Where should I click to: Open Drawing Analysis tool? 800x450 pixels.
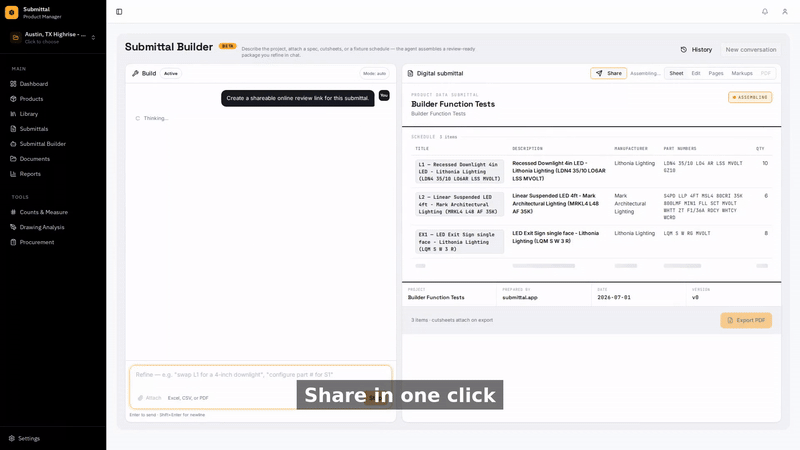(42, 227)
